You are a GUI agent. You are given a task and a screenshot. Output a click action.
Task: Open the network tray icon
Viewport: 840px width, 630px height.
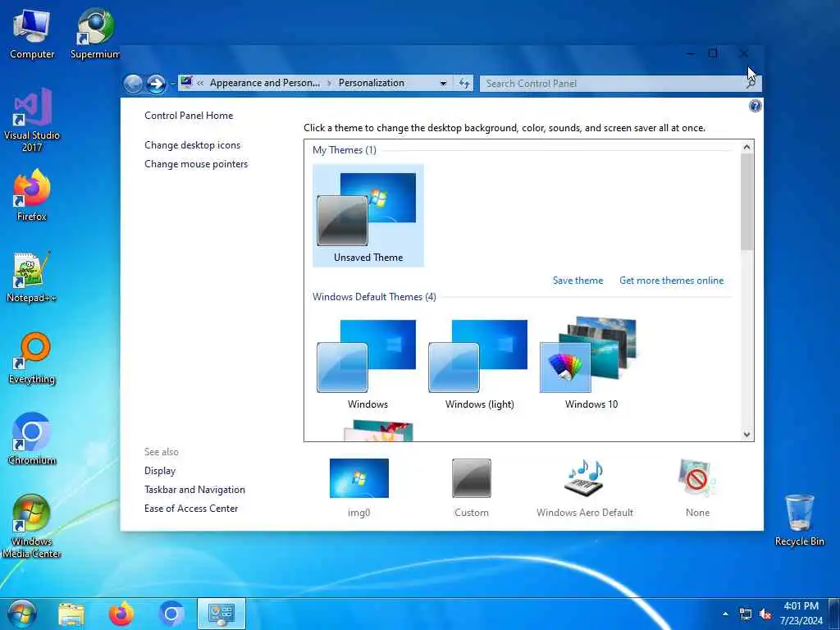coord(745,614)
